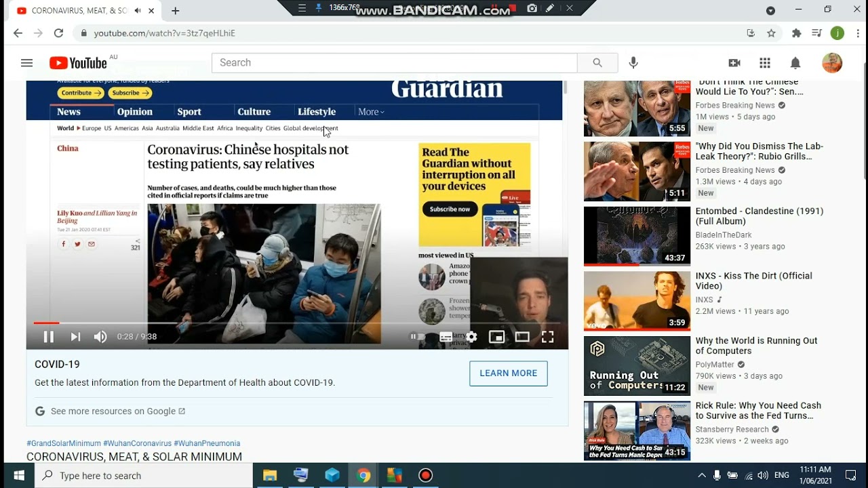Mute the video volume
Image resolution: width=868 pixels, height=488 pixels.
click(x=100, y=337)
